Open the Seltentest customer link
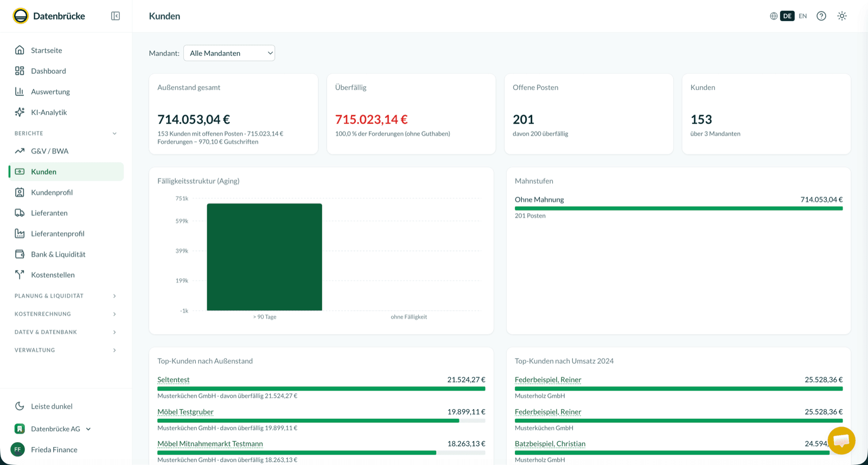The image size is (868, 465). point(174,380)
